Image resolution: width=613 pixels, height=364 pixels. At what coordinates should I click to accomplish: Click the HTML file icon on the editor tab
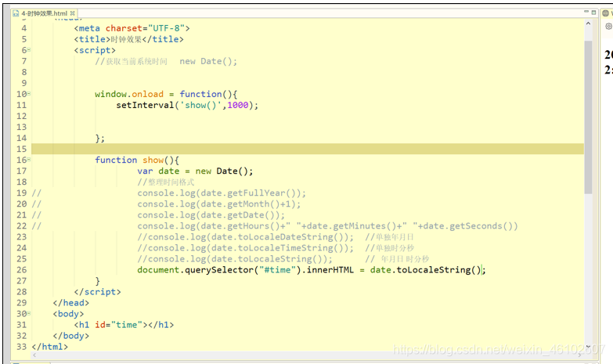[x=16, y=13]
